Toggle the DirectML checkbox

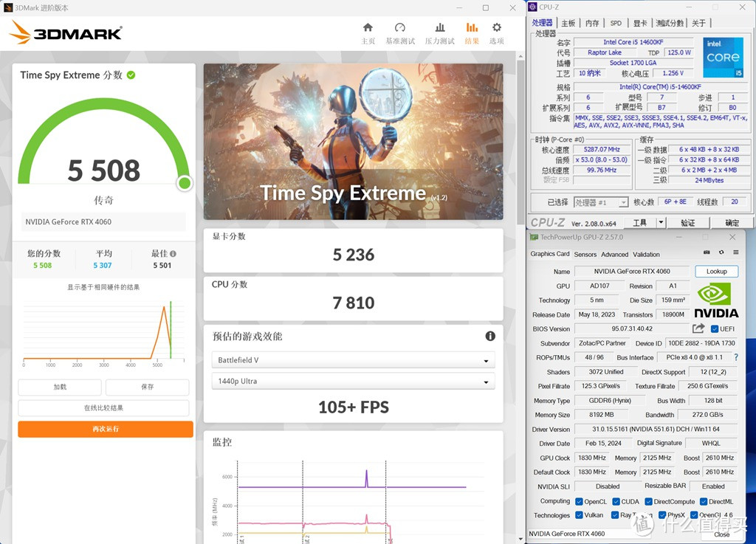tap(704, 502)
